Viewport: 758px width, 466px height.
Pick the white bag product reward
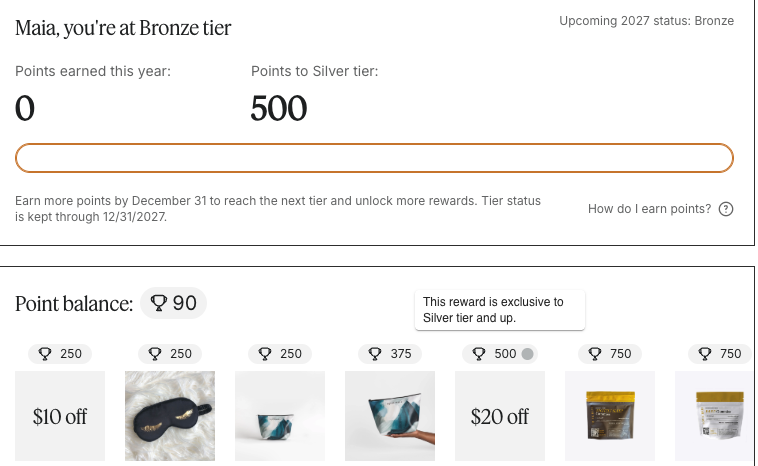[x=714, y=416]
